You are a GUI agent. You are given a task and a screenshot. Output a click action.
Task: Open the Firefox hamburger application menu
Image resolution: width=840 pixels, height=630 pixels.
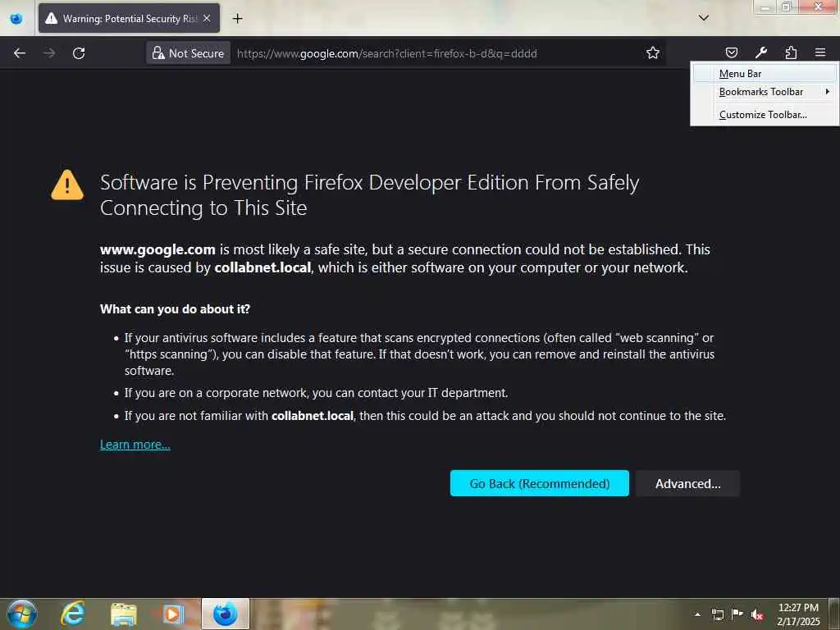coord(820,52)
